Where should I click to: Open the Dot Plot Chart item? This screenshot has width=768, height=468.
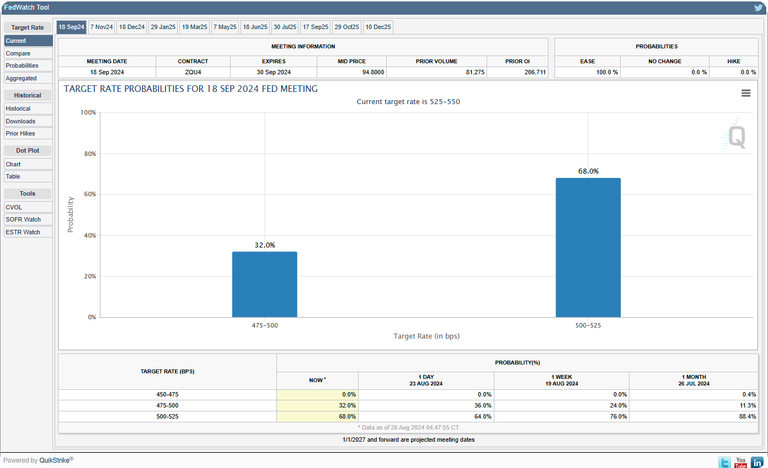pyautogui.click(x=13, y=164)
